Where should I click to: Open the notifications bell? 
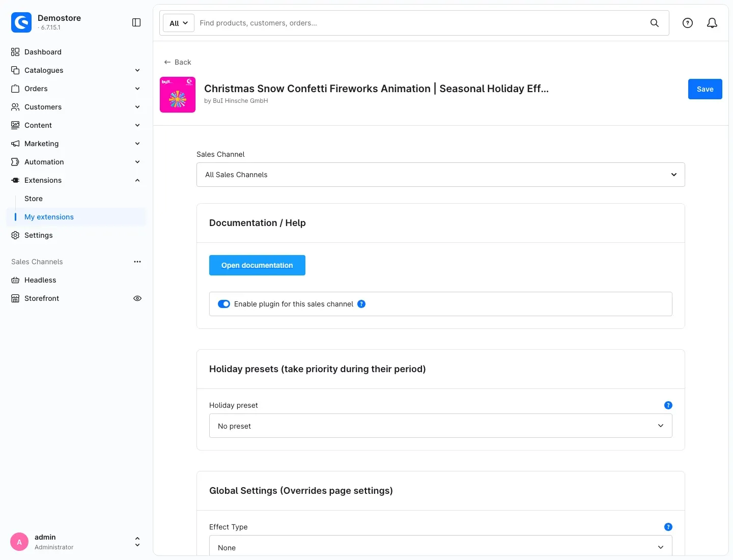point(712,23)
